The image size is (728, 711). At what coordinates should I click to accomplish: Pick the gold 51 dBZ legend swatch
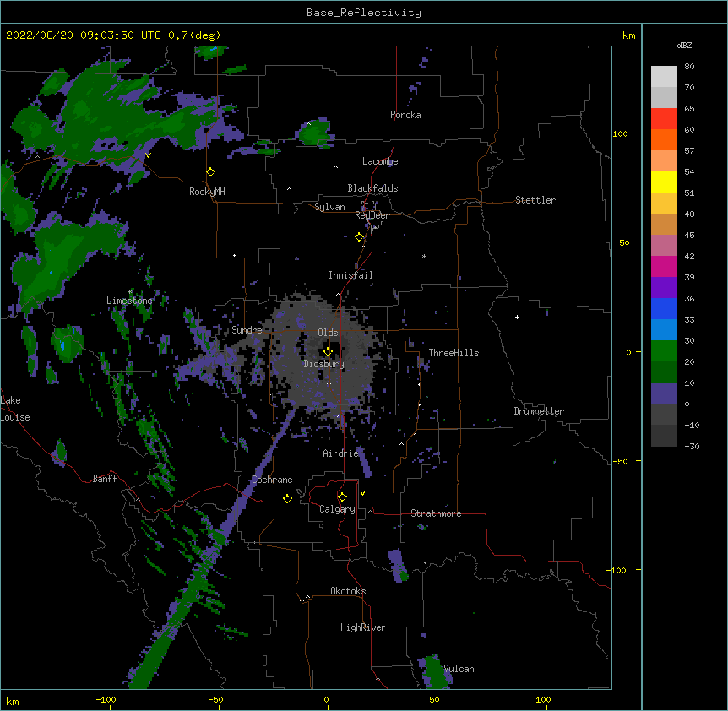(664, 203)
